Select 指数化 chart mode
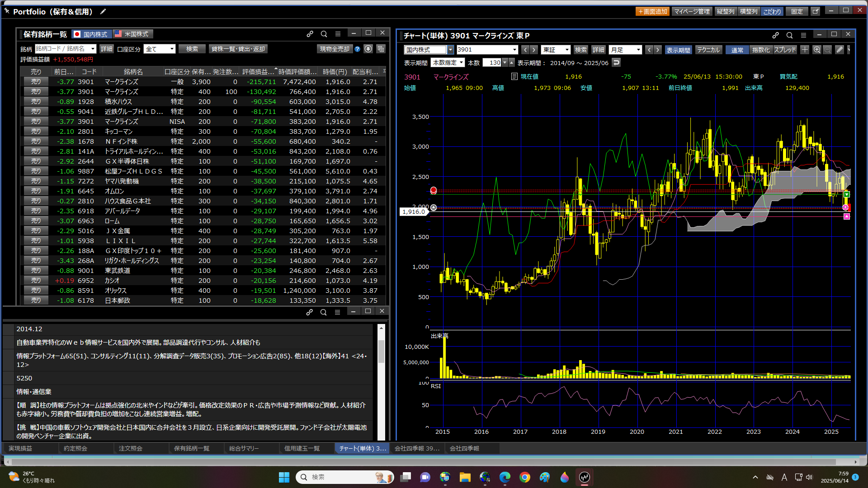This screenshot has width=868, height=488. (x=761, y=50)
